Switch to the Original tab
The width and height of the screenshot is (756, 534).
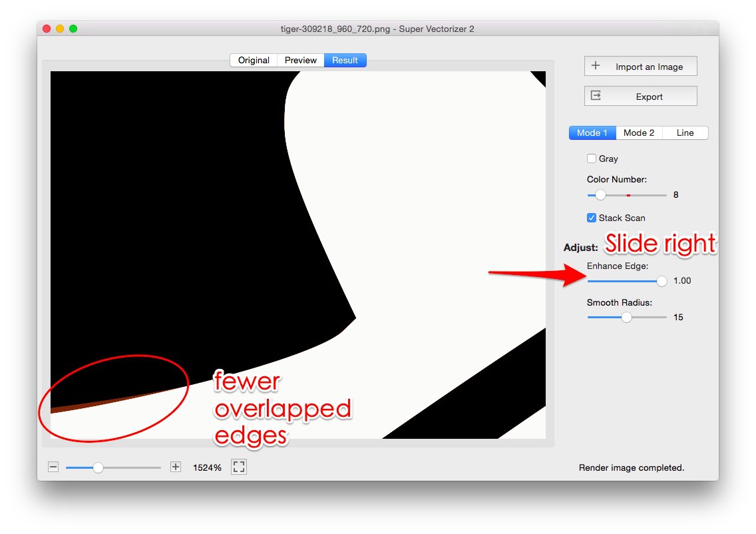[x=253, y=60]
